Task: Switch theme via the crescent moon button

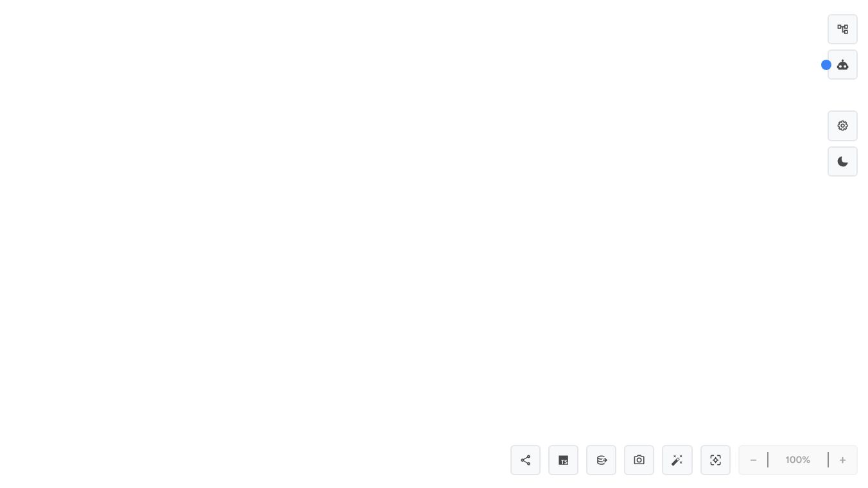Action: tap(842, 162)
